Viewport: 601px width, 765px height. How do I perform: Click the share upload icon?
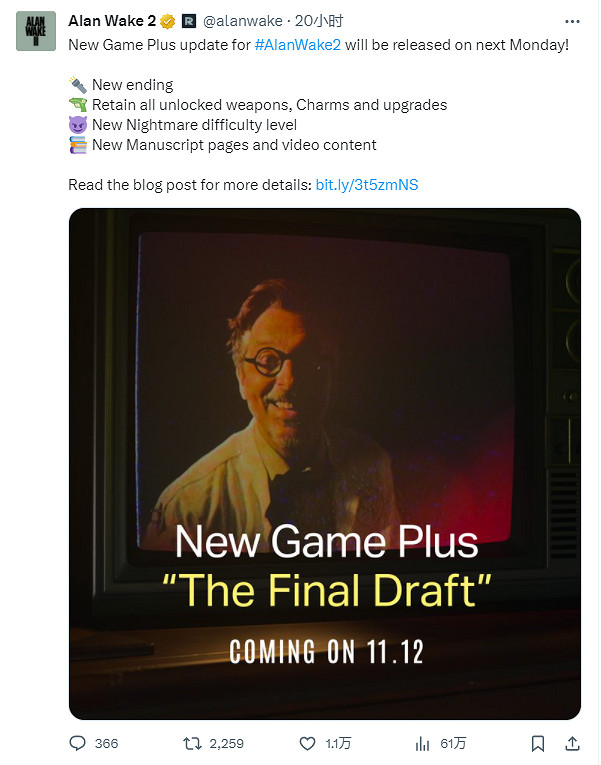(572, 743)
